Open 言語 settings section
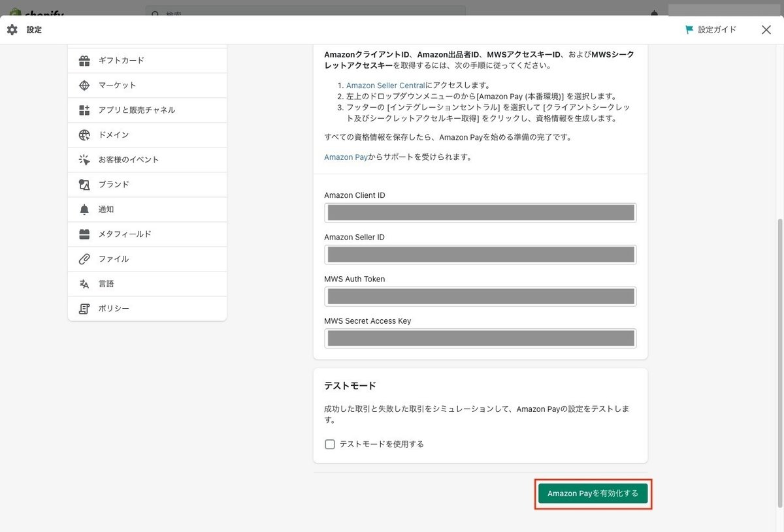 (x=147, y=284)
